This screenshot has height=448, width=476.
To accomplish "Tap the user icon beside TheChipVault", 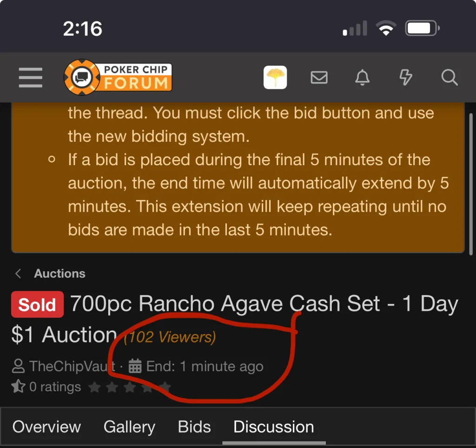I will pos(18,366).
